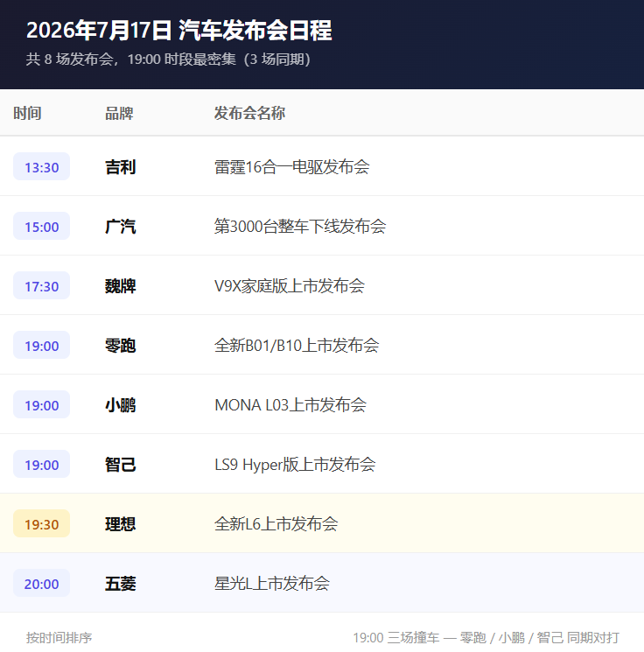
Task: Open 全新B01/B10上市发布会 event
Action: pos(297,346)
